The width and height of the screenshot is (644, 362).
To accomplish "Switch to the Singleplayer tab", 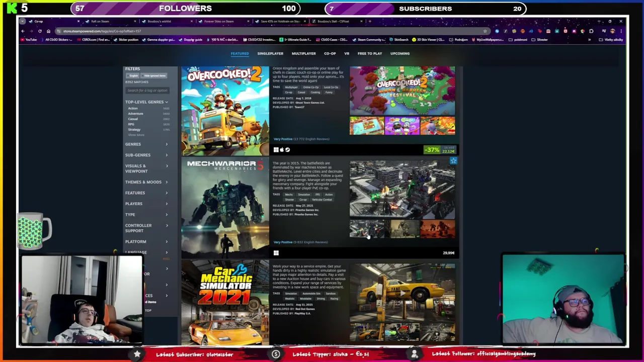I will pyautogui.click(x=270, y=53).
